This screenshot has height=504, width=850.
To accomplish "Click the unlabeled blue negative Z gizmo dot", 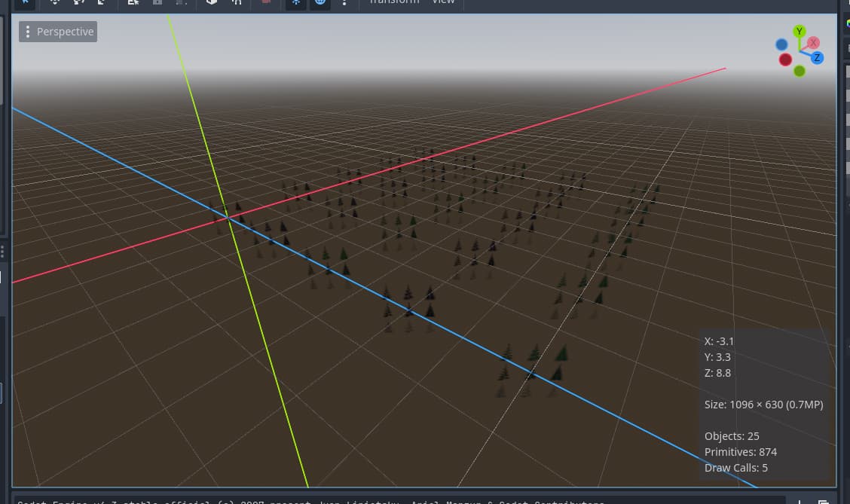I will (x=781, y=44).
